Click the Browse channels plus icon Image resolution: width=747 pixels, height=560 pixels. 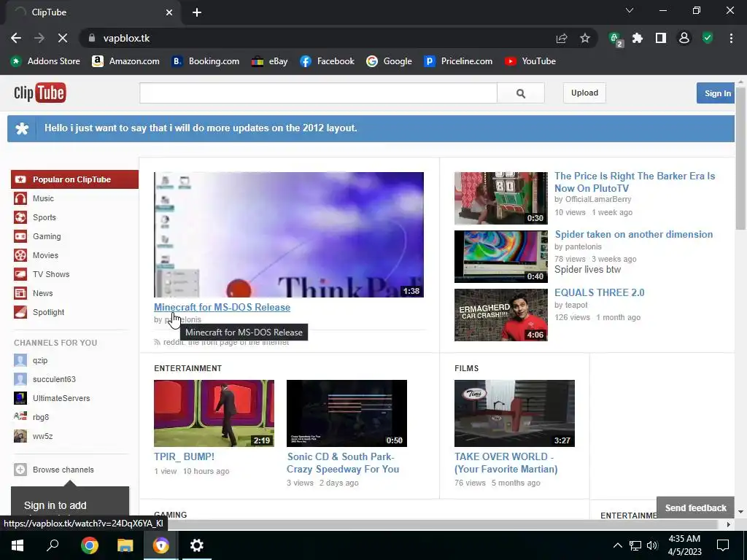[20, 470]
